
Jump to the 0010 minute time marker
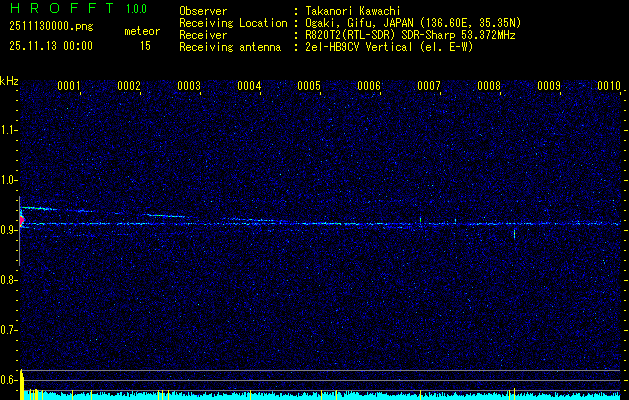[609, 87]
